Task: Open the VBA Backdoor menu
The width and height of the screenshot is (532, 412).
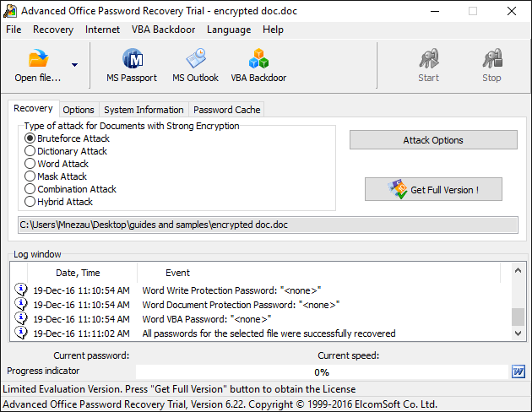Action: coord(163,30)
